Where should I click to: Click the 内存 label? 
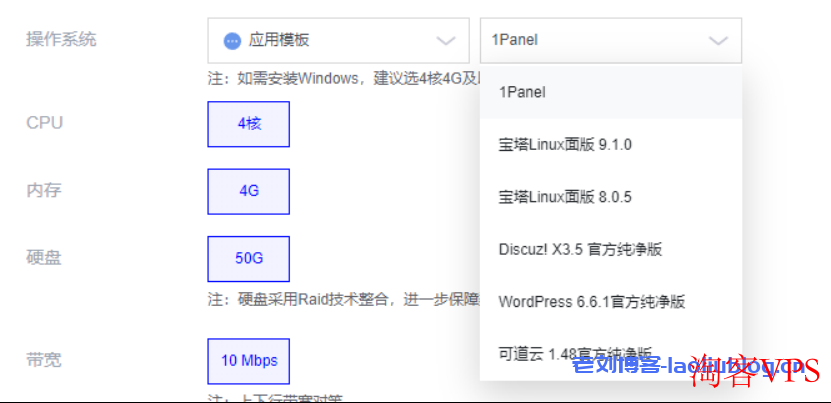pos(43,190)
